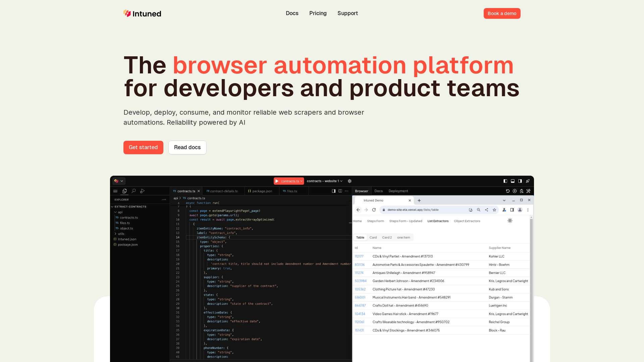Click the Get started button
This screenshot has width=644, height=362.
(143, 147)
